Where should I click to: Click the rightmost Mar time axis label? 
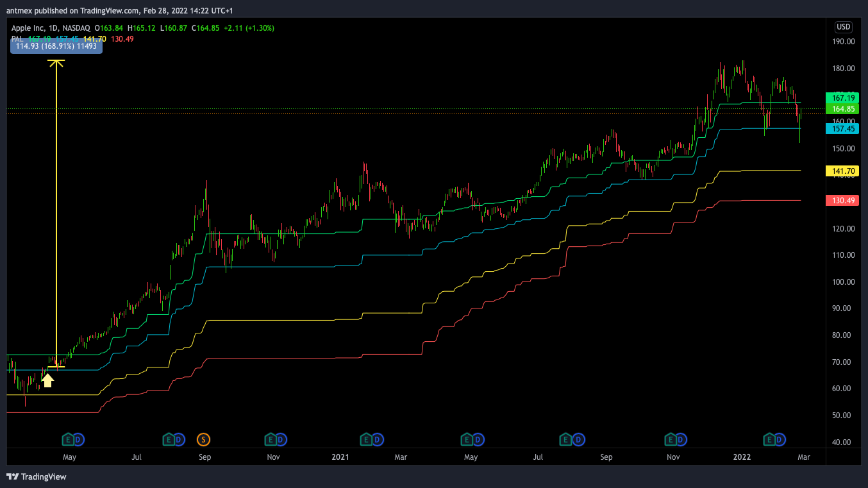(x=803, y=457)
